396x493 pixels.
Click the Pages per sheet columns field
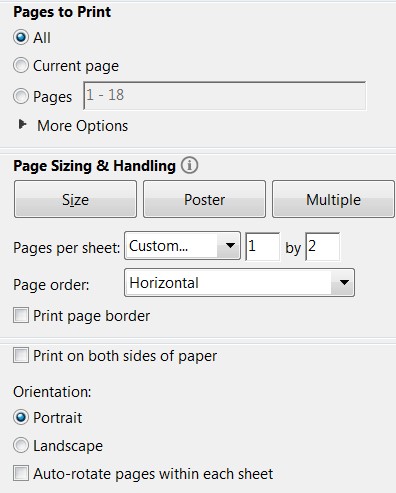click(x=262, y=247)
